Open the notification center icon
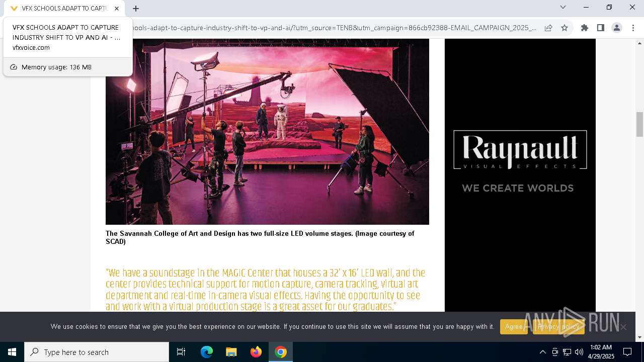This screenshot has width=644, height=362. click(x=627, y=352)
